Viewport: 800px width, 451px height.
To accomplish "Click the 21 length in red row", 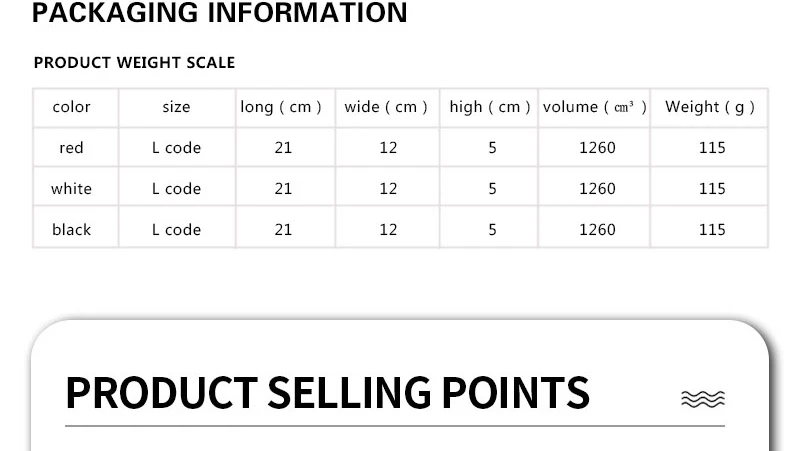I will click(283, 148).
